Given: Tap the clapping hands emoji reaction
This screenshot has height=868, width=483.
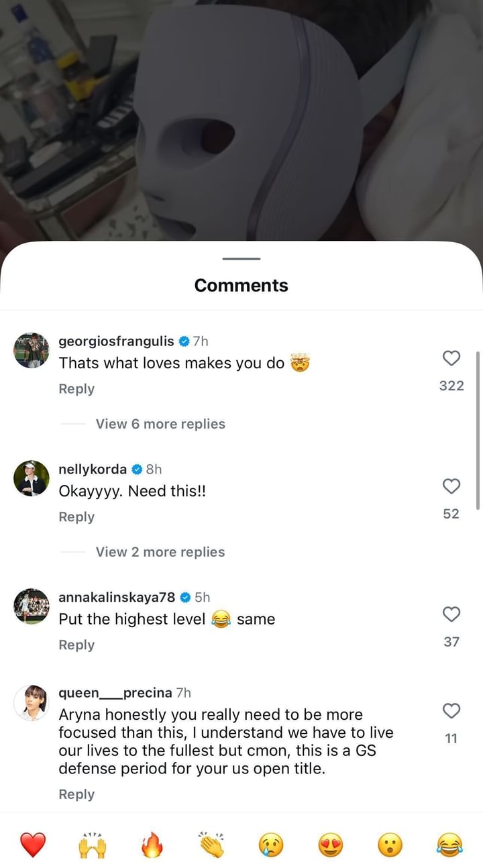Looking at the screenshot, I should coord(211,845).
